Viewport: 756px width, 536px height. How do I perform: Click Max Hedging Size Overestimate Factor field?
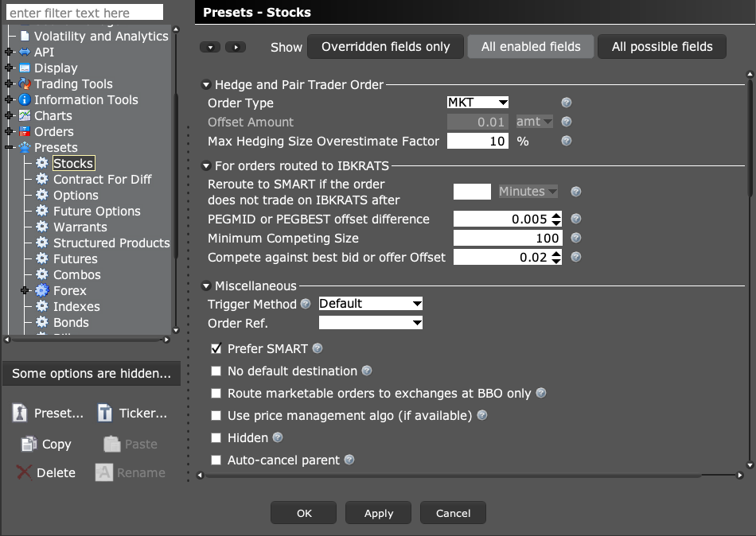point(477,141)
